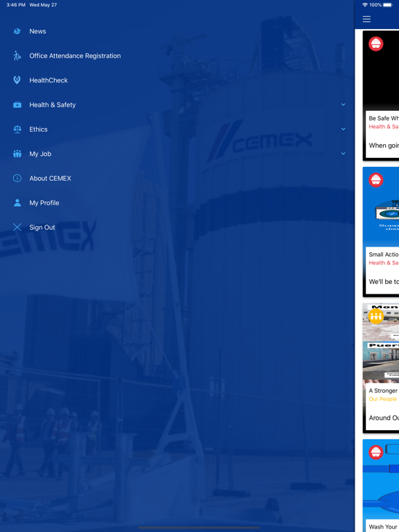This screenshot has width=399, height=532.
Task: Tap the Sign Out X icon
Action: coord(17,227)
